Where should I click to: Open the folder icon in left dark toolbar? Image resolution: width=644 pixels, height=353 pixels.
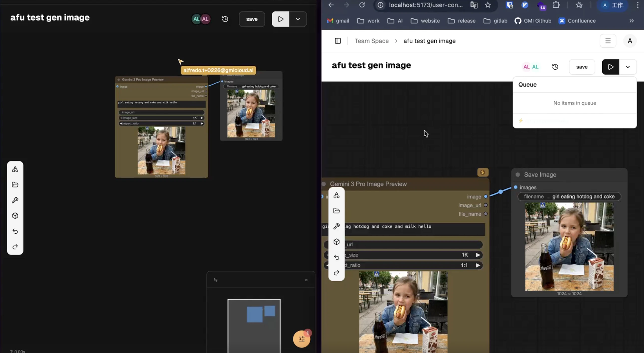pos(15,185)
